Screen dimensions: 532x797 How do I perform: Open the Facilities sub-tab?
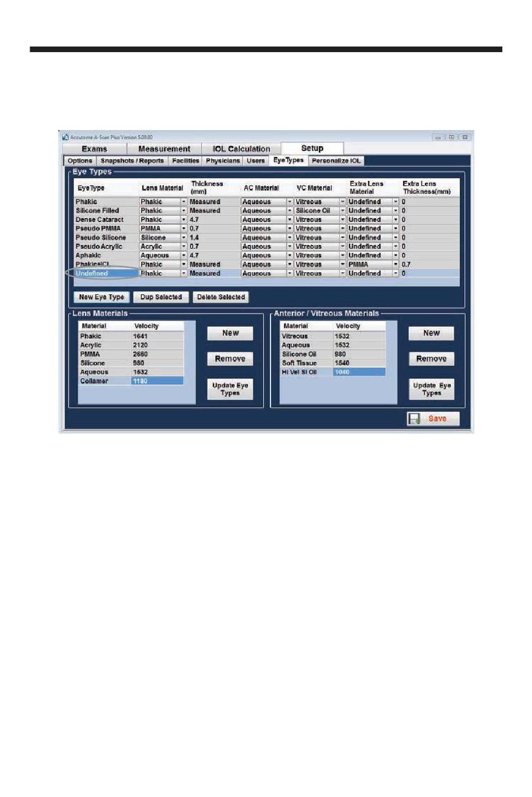pyautogui.click(x=185, y=161)
